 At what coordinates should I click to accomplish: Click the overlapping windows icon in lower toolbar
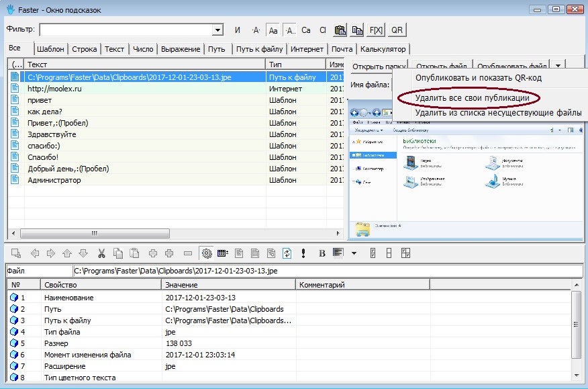[x=16, y=253]
